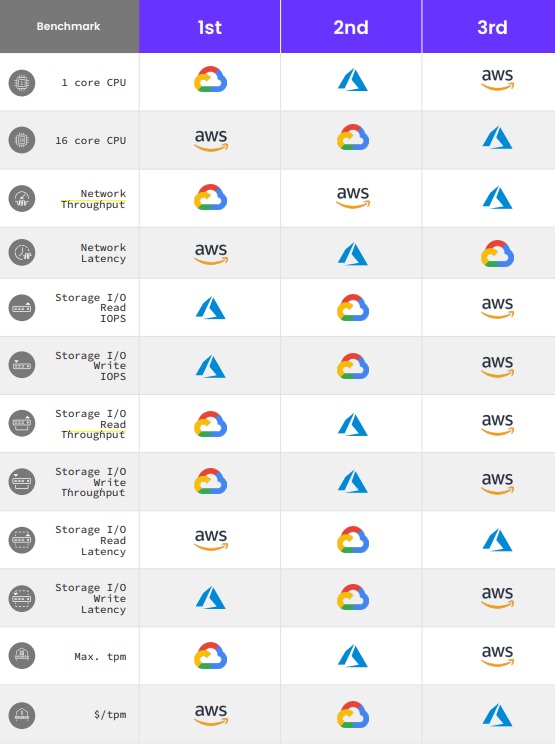This screenshot has height=744, width=555.
Task: Click the 1 core CPU chip icon
Action: coord(22,83)
